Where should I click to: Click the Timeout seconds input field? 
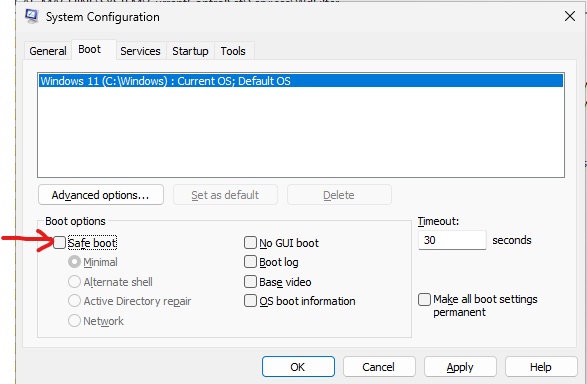[452, 240]
